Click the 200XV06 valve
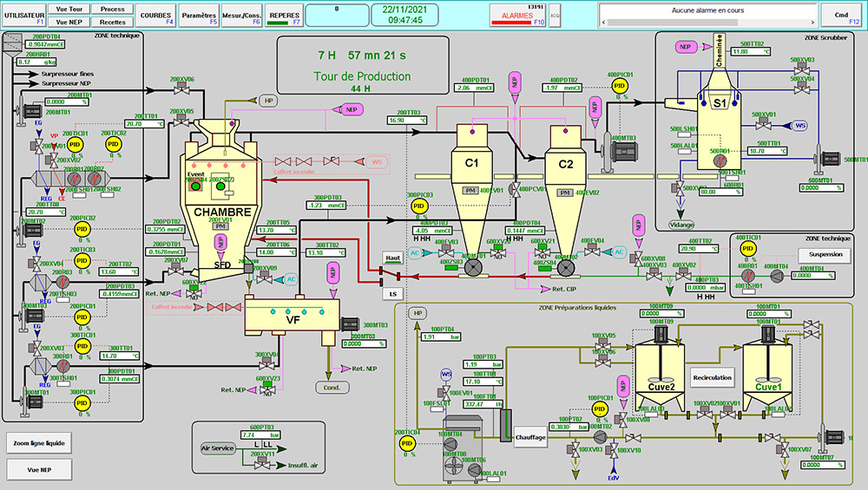Image resolution: width=868 pixels, height=490 pixels. [181, 89]
